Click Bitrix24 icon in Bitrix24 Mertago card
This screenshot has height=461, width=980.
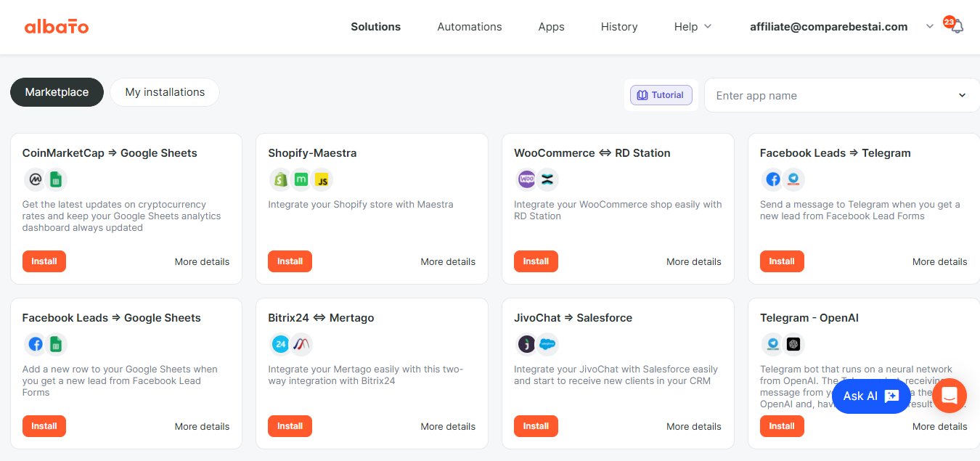coord(280,344)
